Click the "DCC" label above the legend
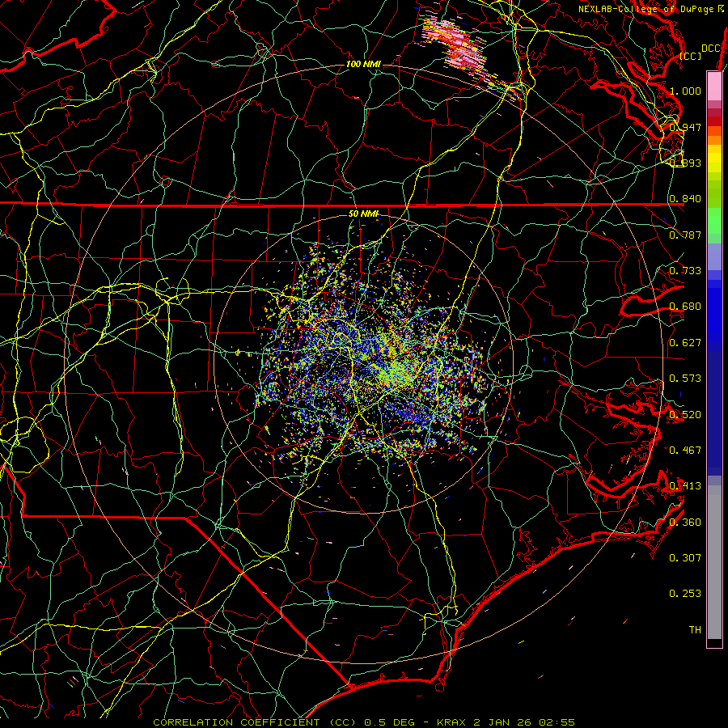 click(x=711, y=49)
